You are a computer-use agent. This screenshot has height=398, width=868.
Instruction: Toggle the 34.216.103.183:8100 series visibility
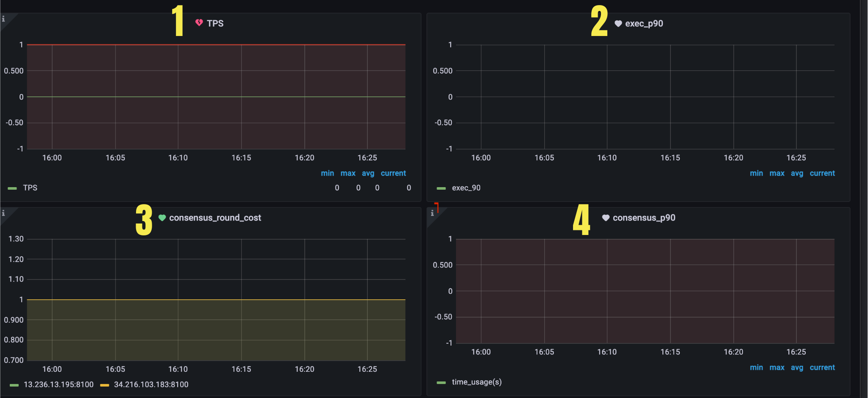tap(151, 384)
